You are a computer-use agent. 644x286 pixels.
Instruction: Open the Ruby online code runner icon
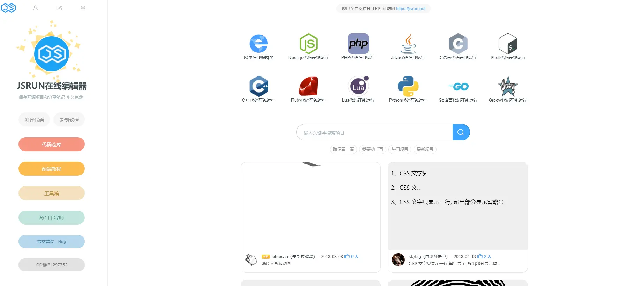click(x=309, y=86)
